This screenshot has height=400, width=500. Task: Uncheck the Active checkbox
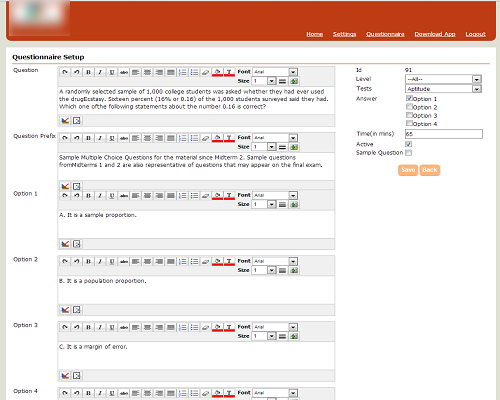(x=409, y=144)
